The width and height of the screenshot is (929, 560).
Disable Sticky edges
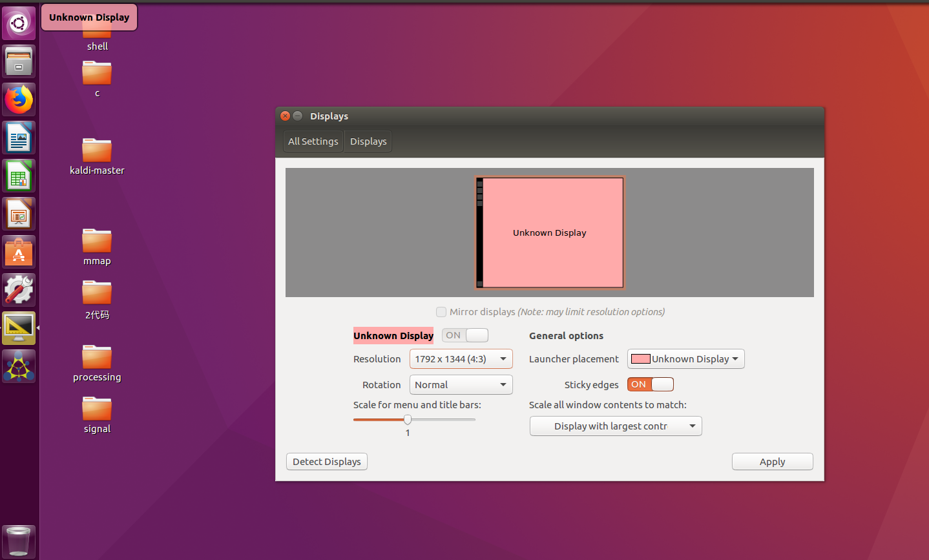[650, 384]
